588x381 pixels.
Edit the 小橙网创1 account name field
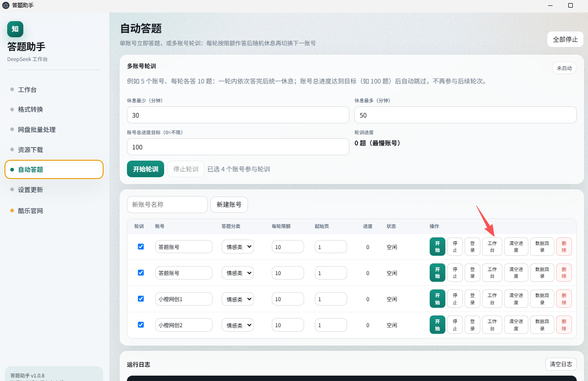pyautogui.click(x=184, y=299)
